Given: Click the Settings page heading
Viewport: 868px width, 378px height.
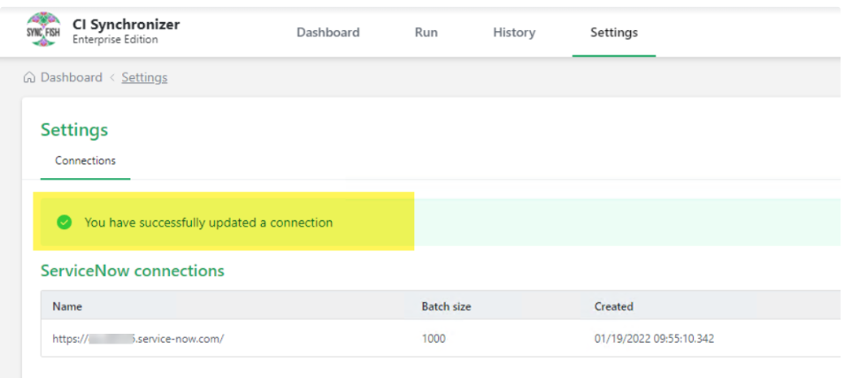Looking at the screenshot, I should 74,130.
